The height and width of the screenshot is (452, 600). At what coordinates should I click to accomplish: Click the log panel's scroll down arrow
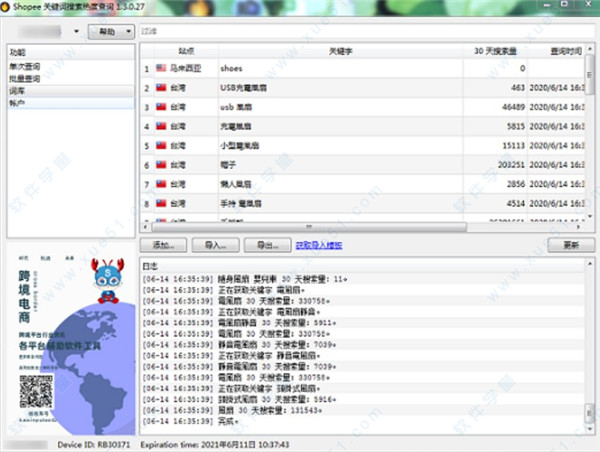coord(590,429)
